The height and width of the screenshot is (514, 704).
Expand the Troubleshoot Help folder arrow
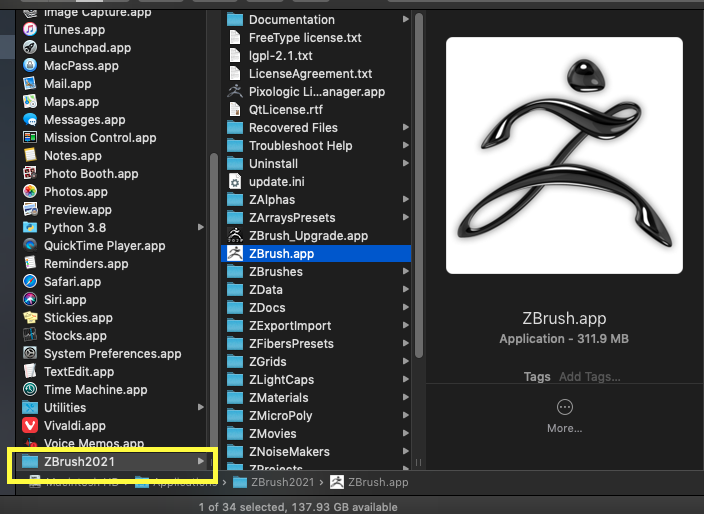pyautogui.click(x=405, y=145)
